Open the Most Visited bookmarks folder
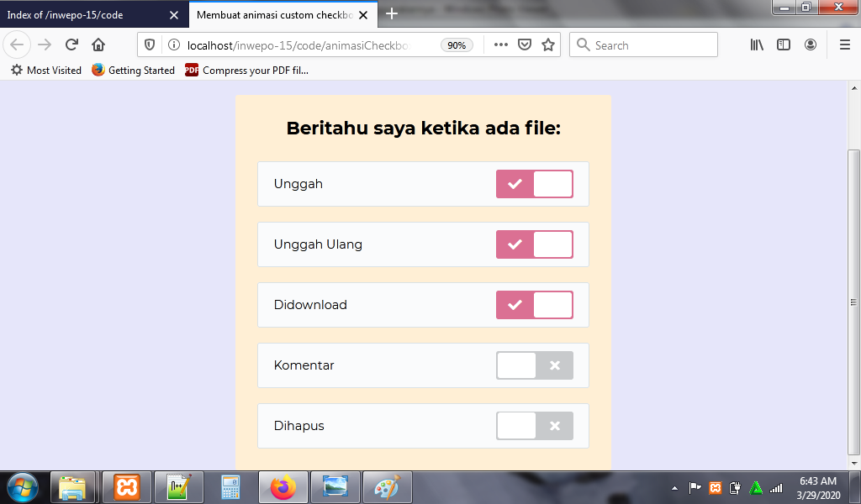 pyautogui.click(x=46, y=71)
